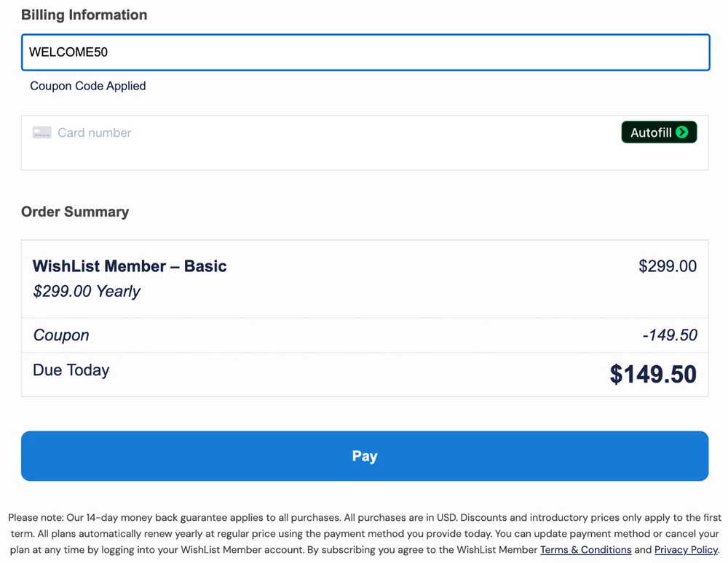This screenshot has width=728, height=563.
Task: Click the "Order Summary" heading
Action: 75,212
